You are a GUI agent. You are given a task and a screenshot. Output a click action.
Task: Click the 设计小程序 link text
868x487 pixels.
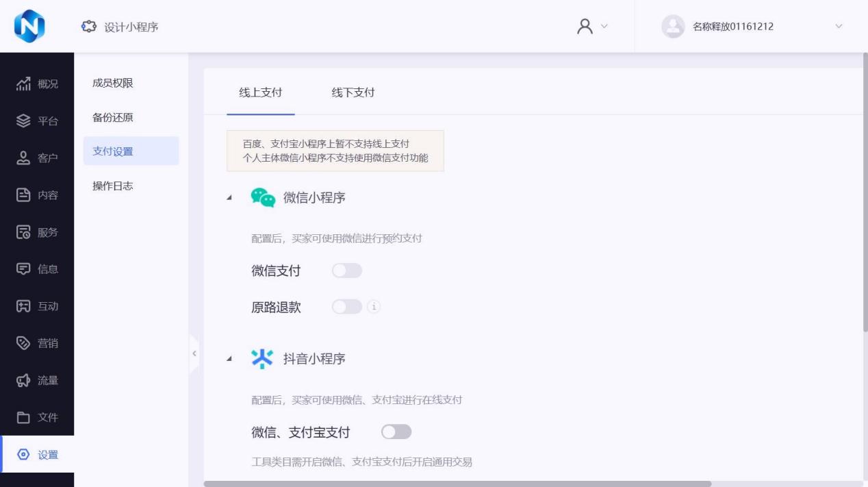click(x=131, y=27)
